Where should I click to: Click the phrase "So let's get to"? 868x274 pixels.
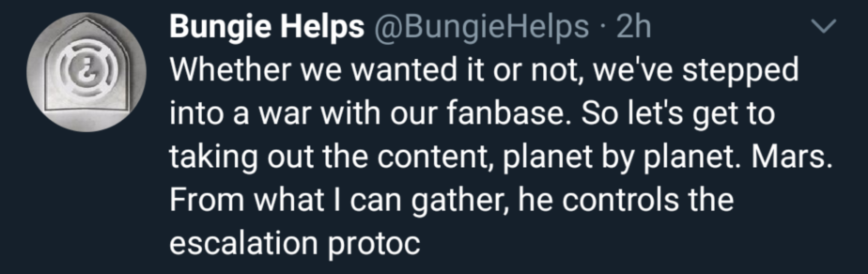(678, 113)
